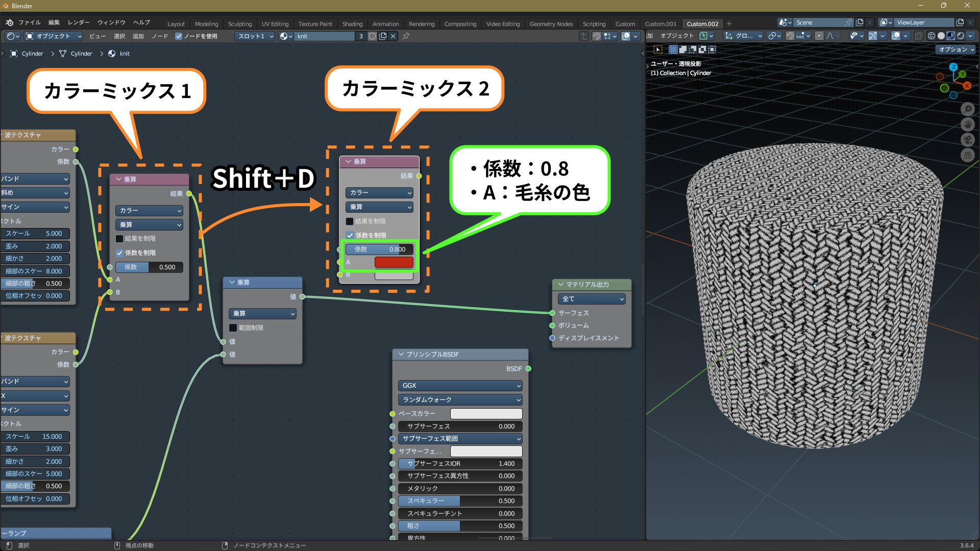Uncheck ノードを使用 checkbox
This screenshot has height=551, width=980.
point(179,36)
